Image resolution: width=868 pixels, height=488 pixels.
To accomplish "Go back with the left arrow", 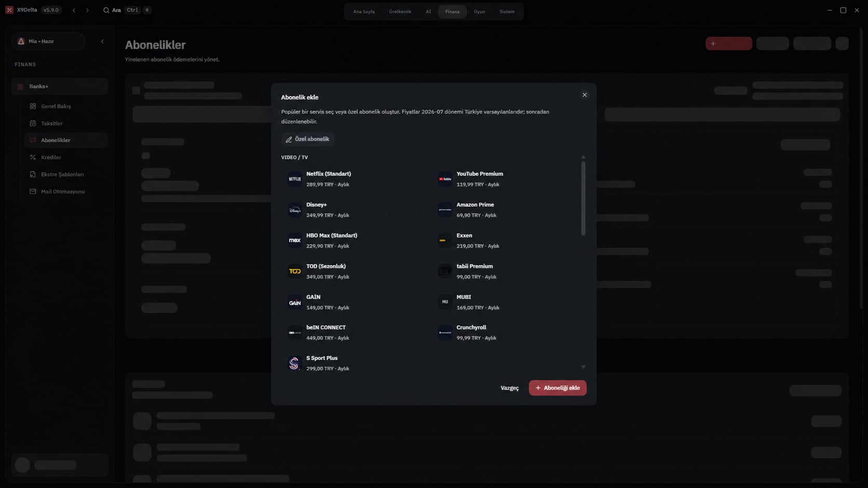I will click(x=74, y=10).
